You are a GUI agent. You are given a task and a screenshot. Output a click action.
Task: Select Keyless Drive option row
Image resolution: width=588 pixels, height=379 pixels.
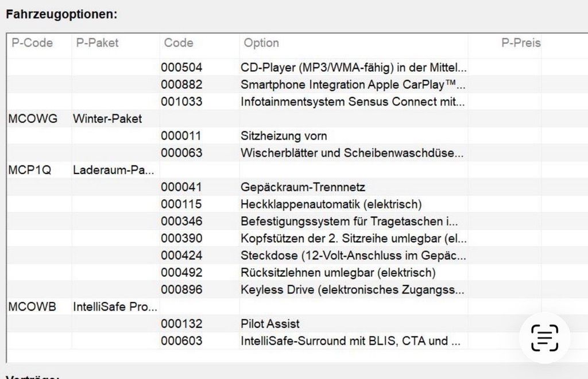coord(297,290)
